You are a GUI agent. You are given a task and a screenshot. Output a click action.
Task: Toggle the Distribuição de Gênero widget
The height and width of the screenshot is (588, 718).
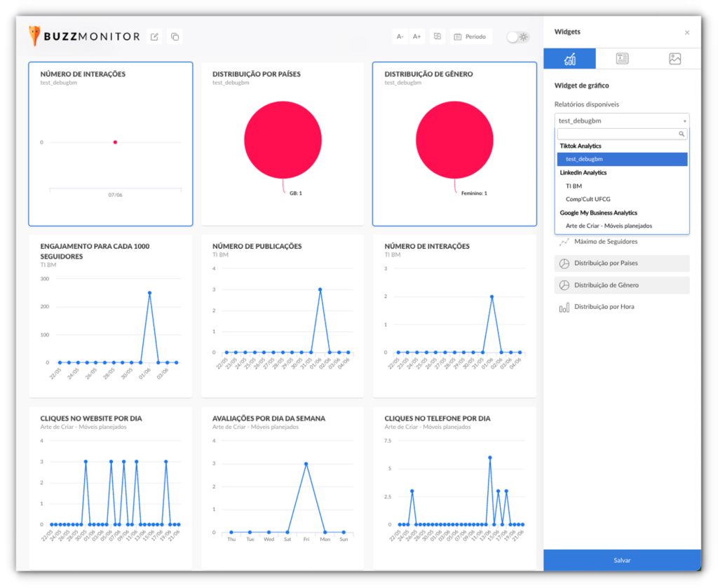[622, 285]
